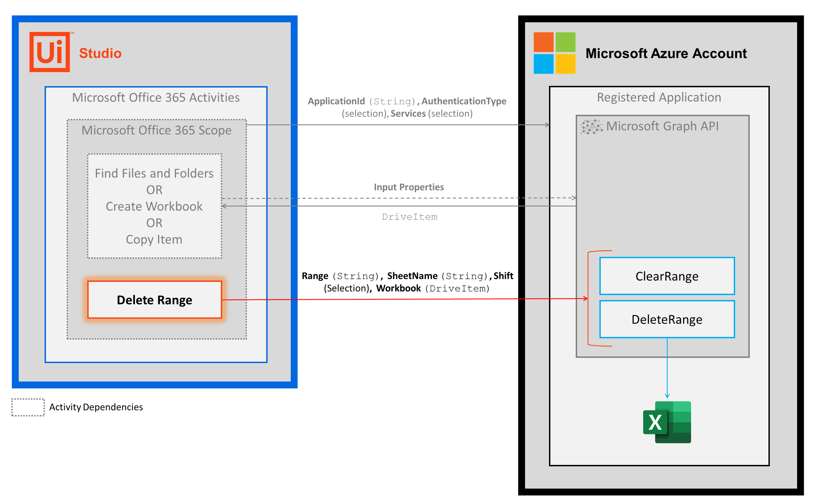Click the 'Registered Application' label
This screenshot has height=504, width=818.
[x=659, y=97]
